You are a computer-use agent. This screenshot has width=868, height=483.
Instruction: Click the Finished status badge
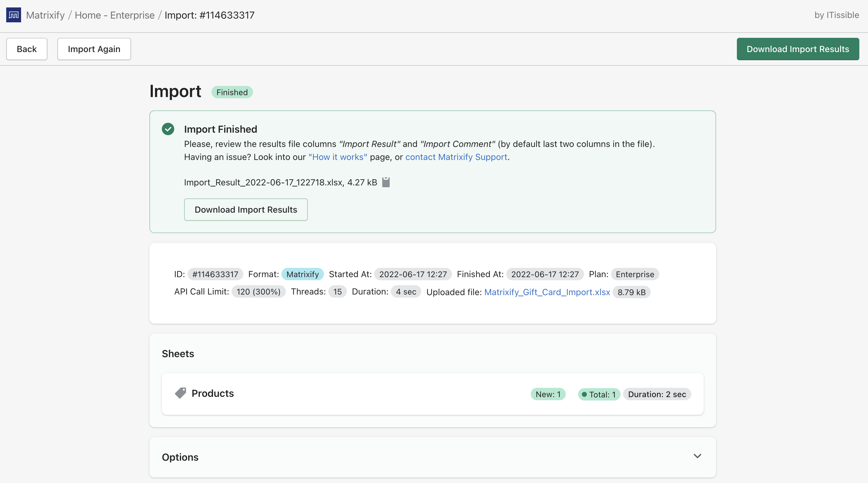[x=232, y=92]
